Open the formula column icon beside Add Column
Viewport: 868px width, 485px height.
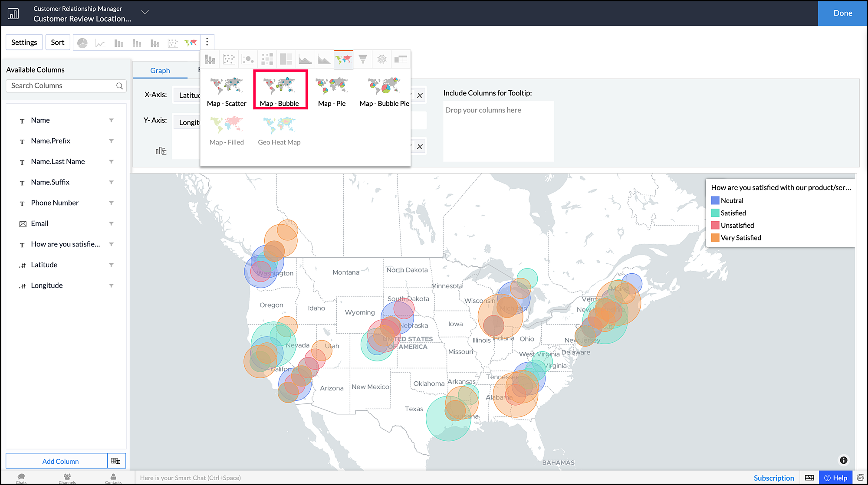[116, 461]
